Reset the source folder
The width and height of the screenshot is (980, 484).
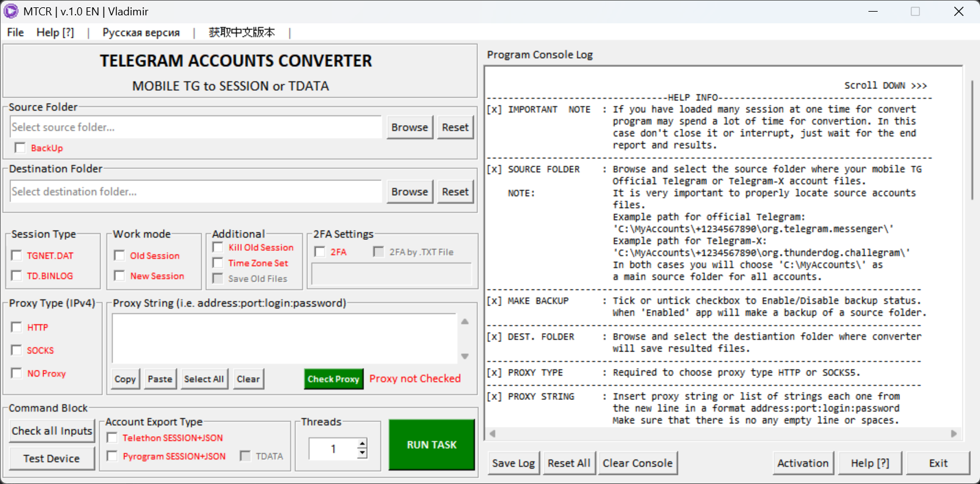click(455, 127)
